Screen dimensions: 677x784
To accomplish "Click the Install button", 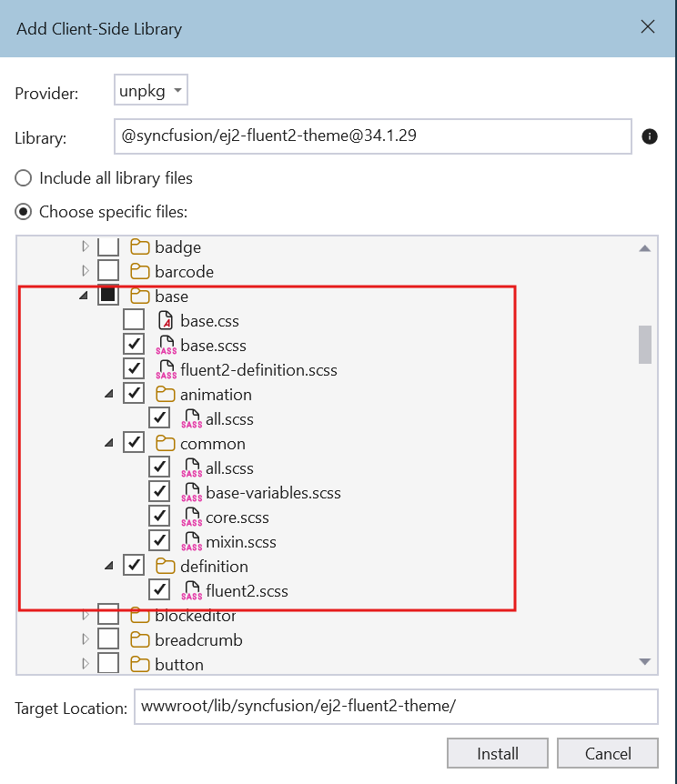I will (498, 753).
